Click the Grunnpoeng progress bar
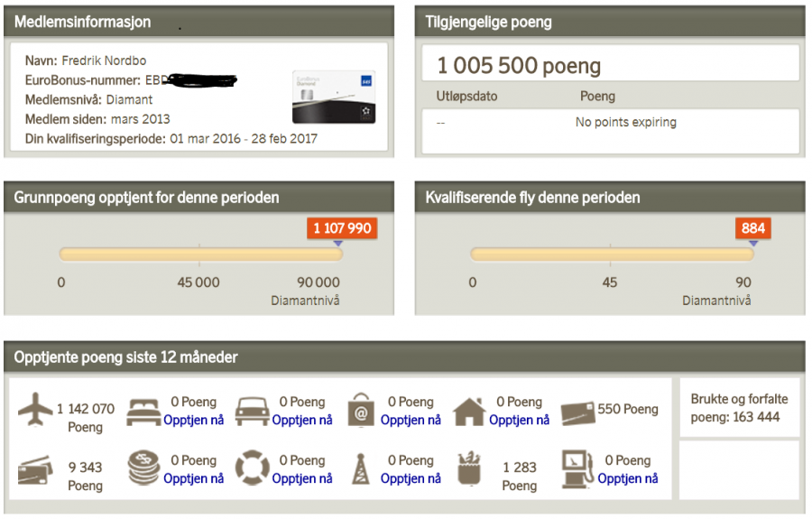Image resolution: width=812 pixels, height=519 pixels. [x=198, y=255]
